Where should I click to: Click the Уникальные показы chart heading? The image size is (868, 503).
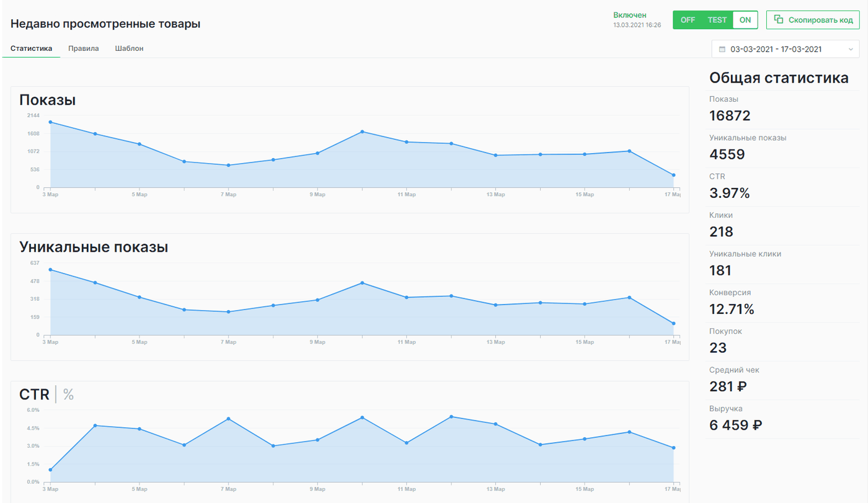pyautogui.click(x=94, y=247)
